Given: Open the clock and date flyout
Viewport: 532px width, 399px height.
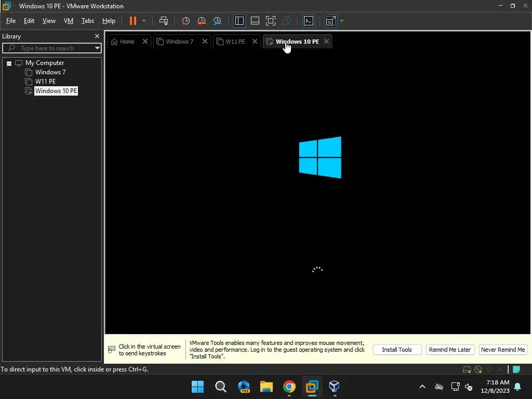Looking at the screenshot, I should 495,387.
